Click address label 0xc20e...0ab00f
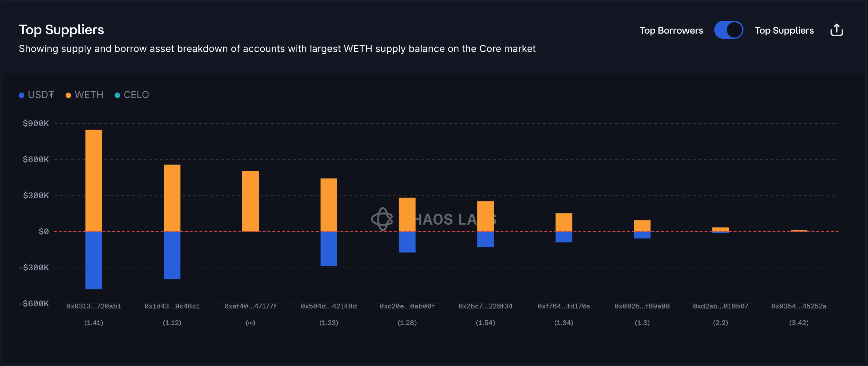 (407, 306)
